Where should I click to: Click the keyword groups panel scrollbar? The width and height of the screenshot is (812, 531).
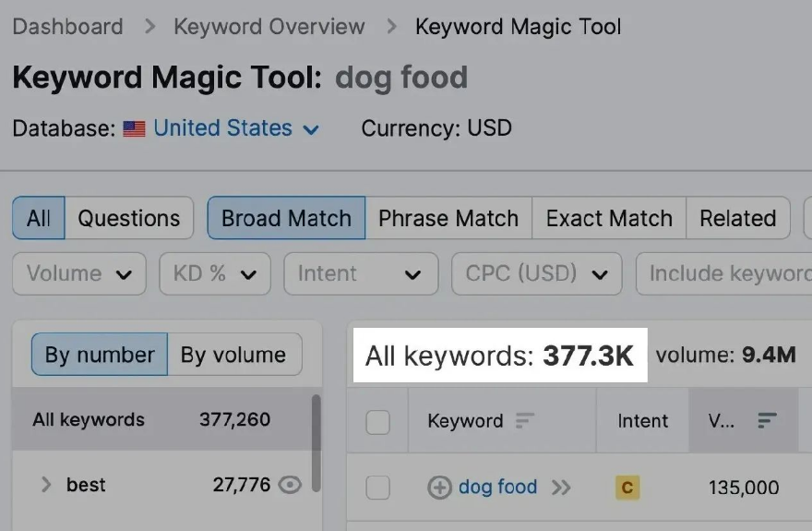tap(316, 443)
